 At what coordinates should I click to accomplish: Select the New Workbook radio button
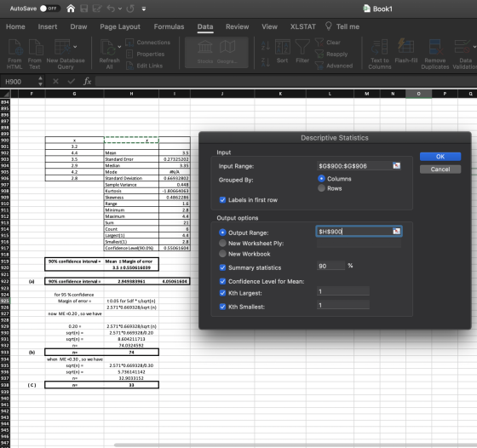pyautogui.click(x=222, y=254)
